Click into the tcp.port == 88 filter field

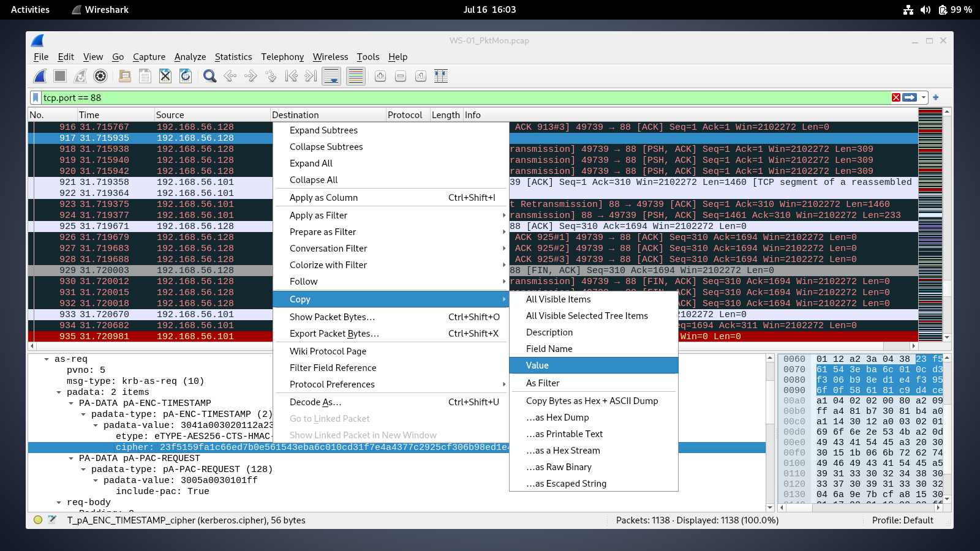point(429,97)
